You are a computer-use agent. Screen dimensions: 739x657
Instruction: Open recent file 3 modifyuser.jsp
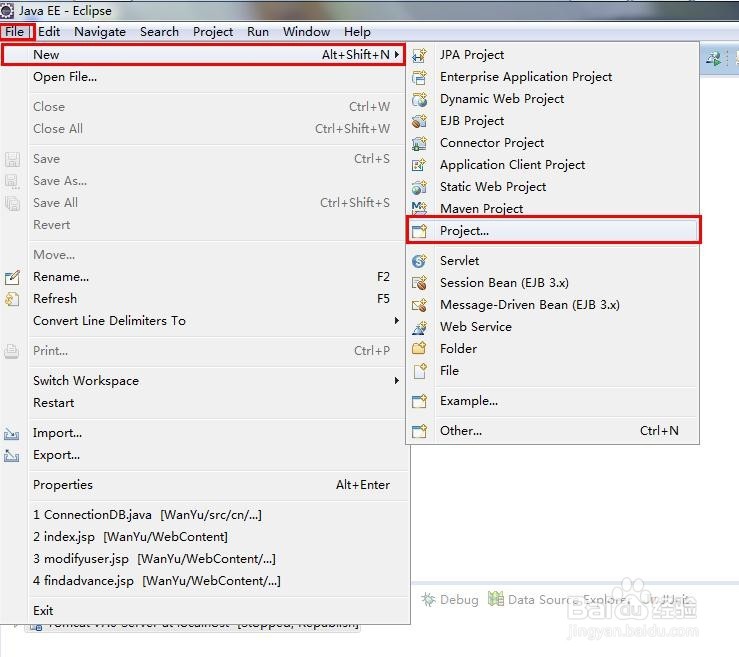(203, 559)
